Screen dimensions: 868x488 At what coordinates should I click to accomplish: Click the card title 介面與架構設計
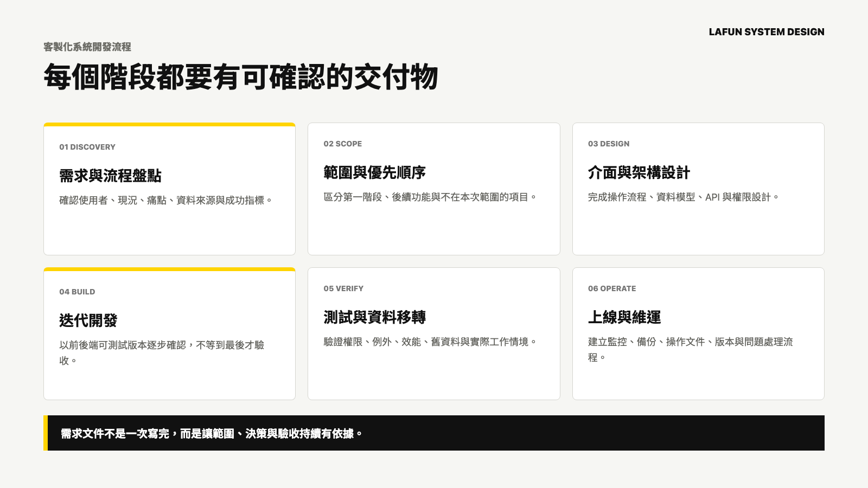[639, 172]
